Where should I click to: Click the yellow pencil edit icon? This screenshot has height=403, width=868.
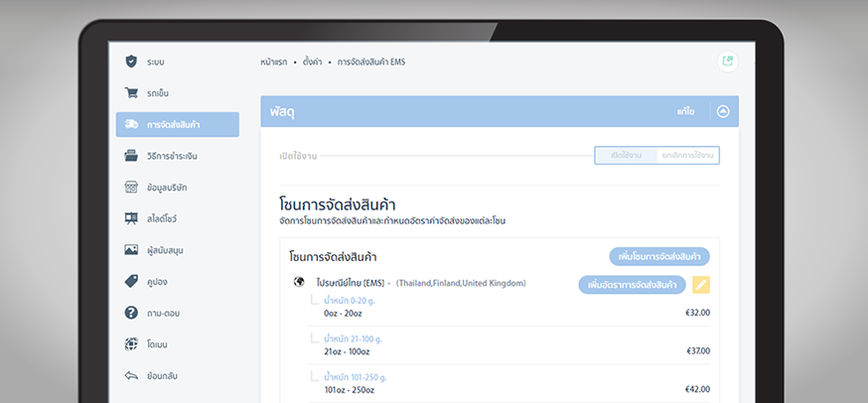(x=701, y=285)
